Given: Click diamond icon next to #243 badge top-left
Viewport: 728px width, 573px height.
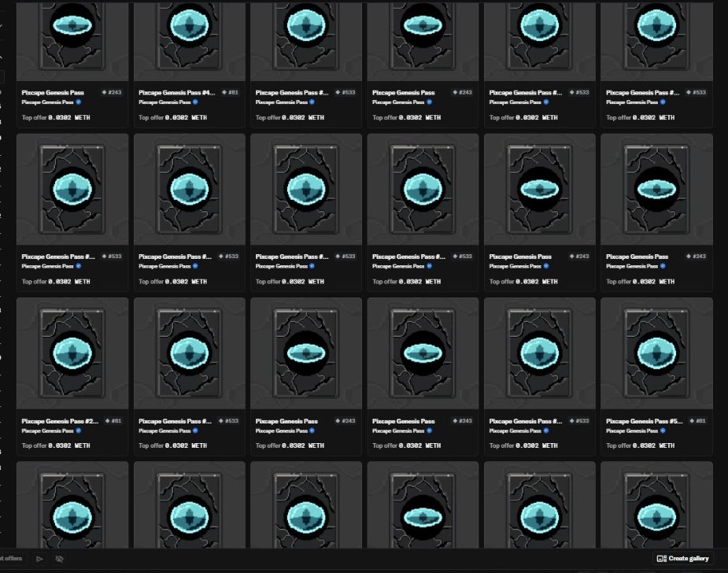Looking at the screenshot, I should [105, 92].
